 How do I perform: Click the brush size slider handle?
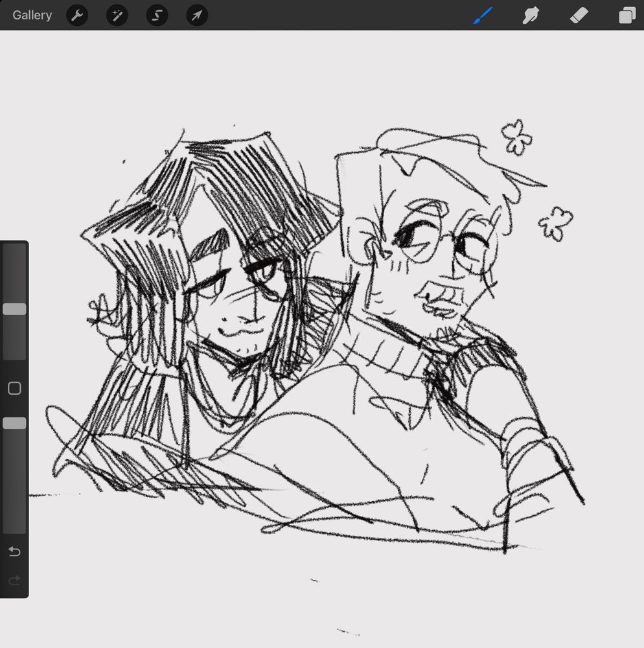pyautogui.click(x=14, y=309)
